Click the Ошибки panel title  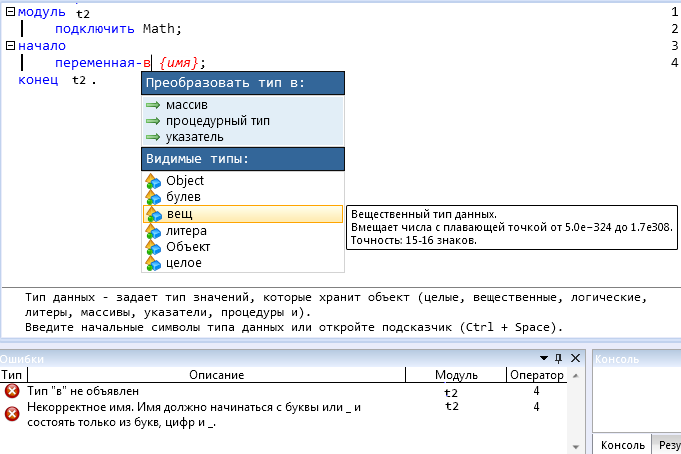point(22,359)
